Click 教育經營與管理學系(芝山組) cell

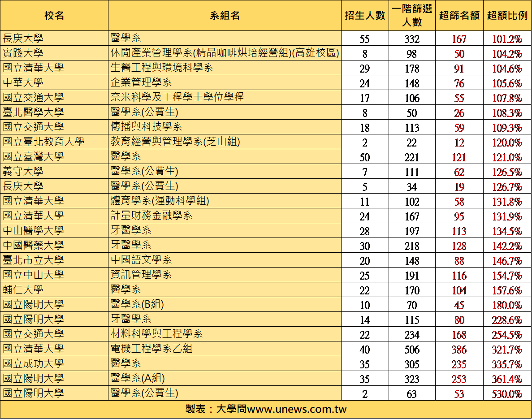point(225,142)
